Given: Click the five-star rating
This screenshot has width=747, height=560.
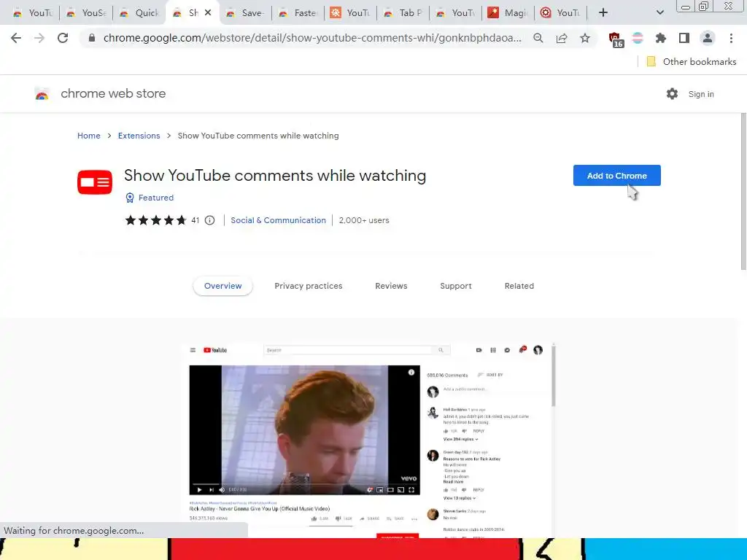Looking at the screenshot, I should pyautogui.click(x=155, y=220).
